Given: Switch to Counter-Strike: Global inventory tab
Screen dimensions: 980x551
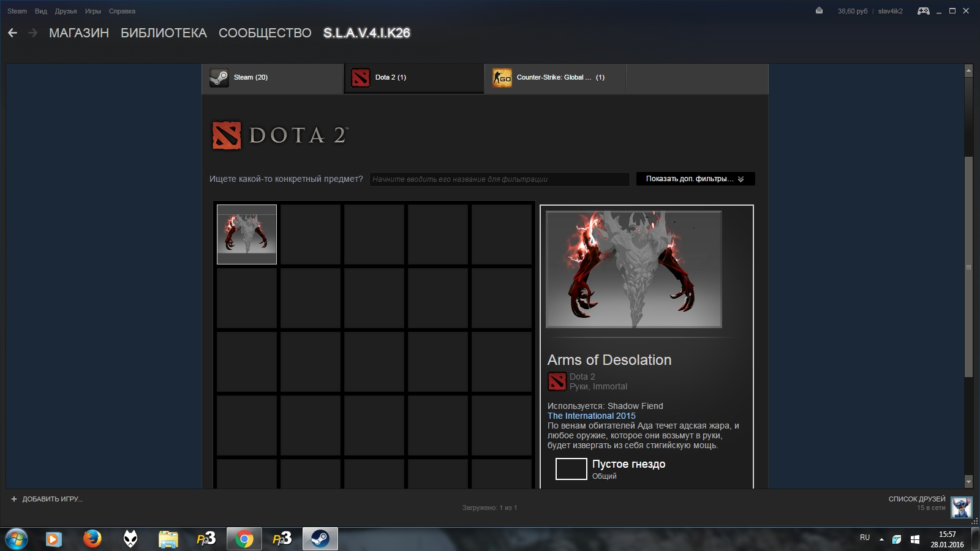Looking at the screenshot, I should [x=555, y=78].
